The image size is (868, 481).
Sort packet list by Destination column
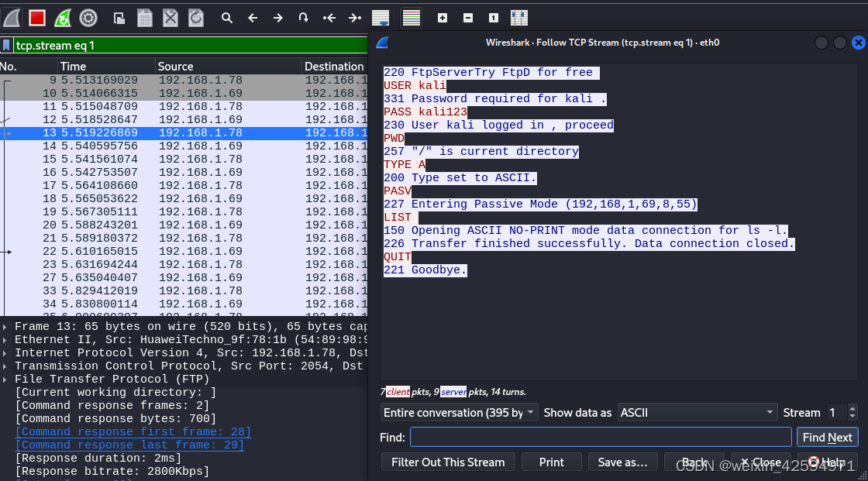(335, 67)
